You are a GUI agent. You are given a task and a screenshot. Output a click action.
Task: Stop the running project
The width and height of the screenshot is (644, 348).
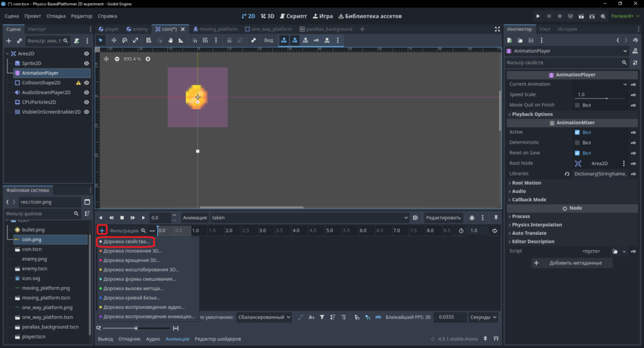pyautogui.click(x=559, y=16)
